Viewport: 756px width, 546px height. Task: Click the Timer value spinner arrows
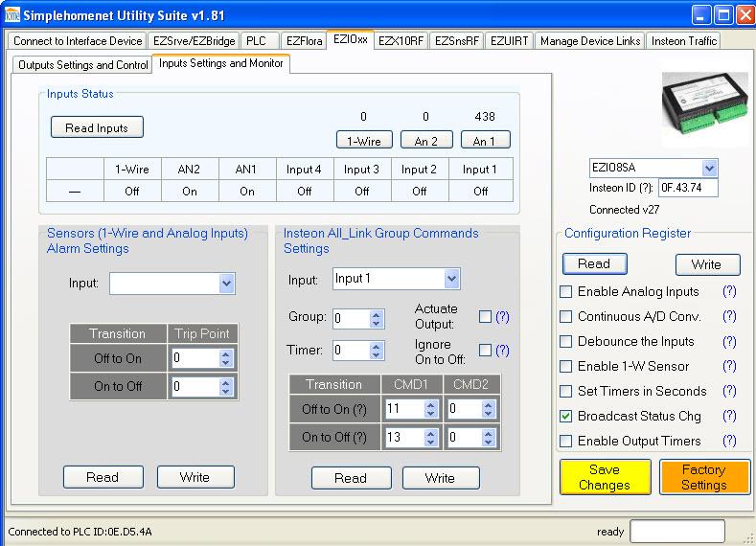pos(377,351)
